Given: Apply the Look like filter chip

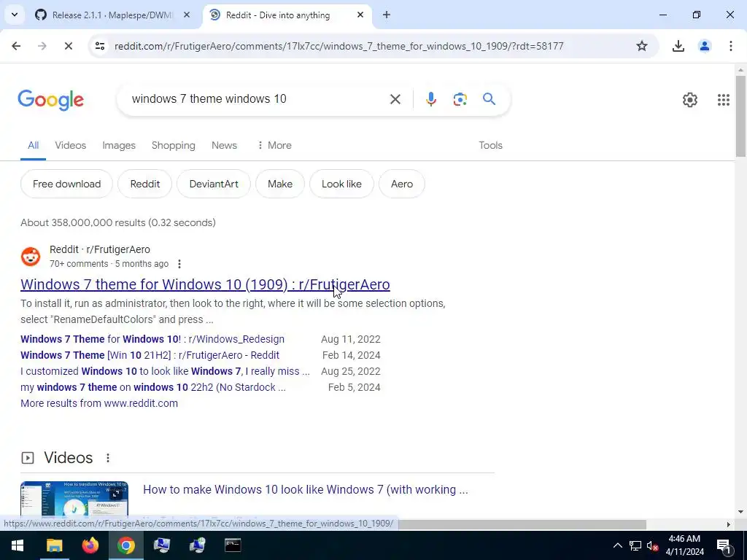Looking at the screenshot, I should [x=341, y=184].
